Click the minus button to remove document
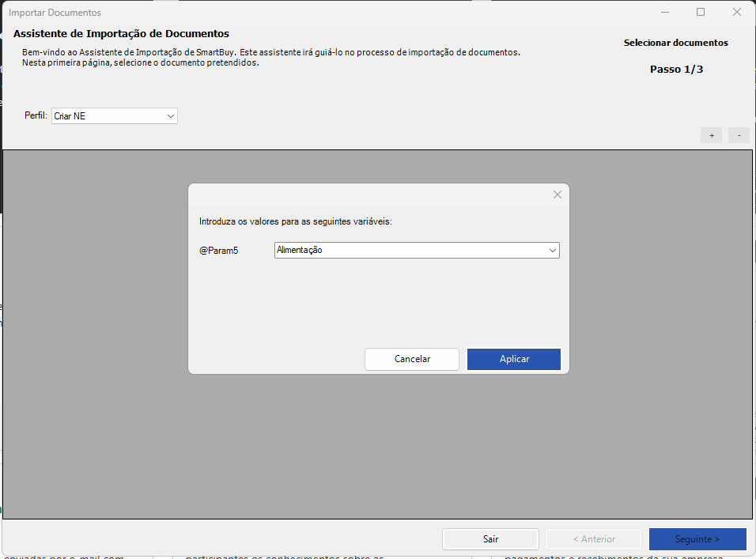756x559 pixels. click(x=739, y=135)
